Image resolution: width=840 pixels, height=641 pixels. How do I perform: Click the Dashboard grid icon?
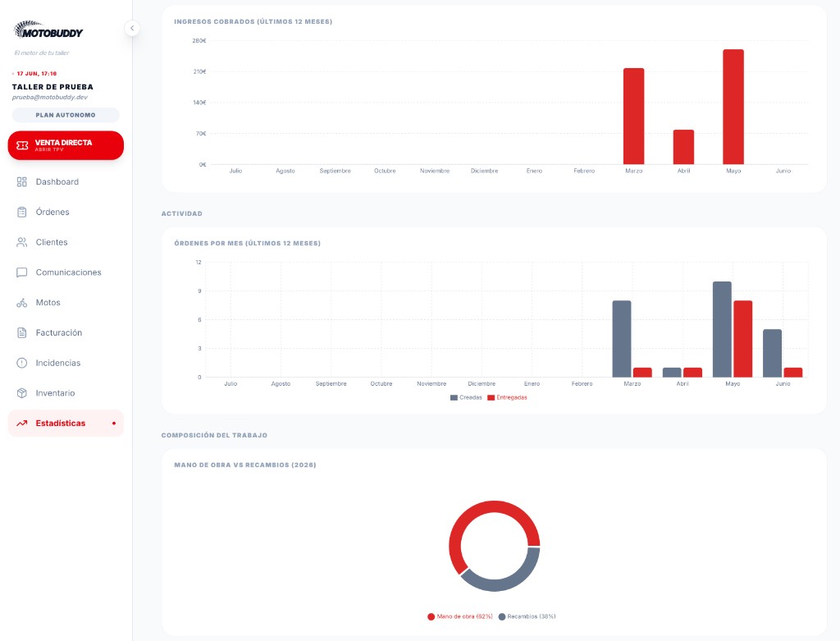(x=21, y=182)
